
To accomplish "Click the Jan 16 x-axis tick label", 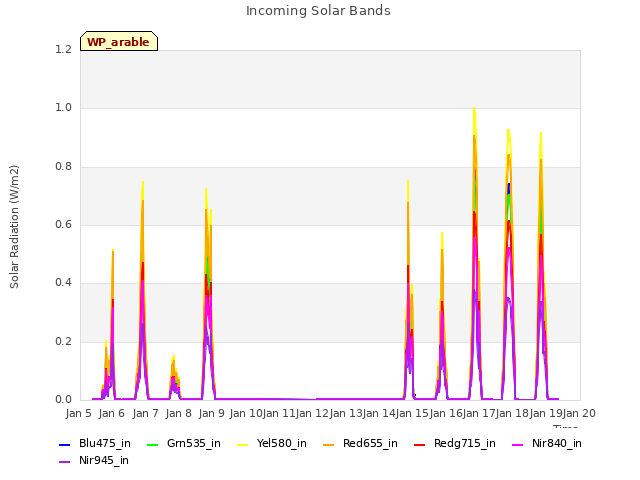I will point(446,413).
